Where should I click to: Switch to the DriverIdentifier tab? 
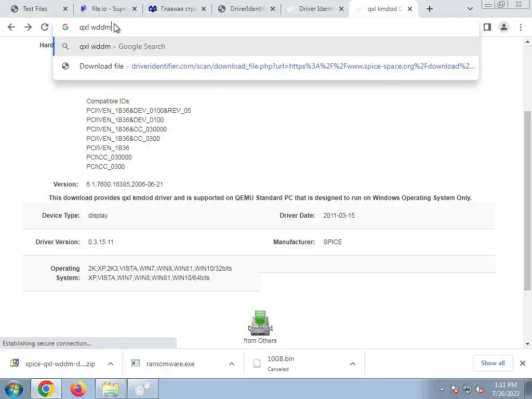coord(248,9)
